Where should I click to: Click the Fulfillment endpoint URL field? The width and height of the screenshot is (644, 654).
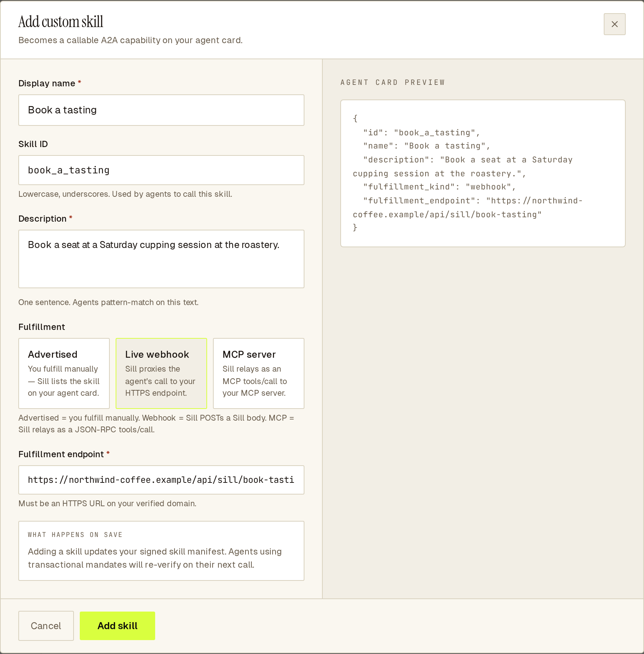click(x=161, y=480)
